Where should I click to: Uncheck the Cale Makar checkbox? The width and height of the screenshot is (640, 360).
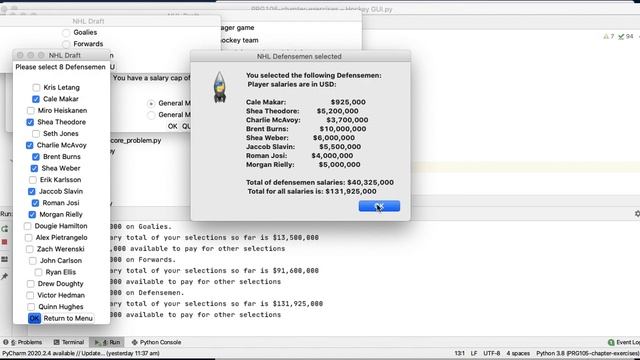[x=36, y=99]
